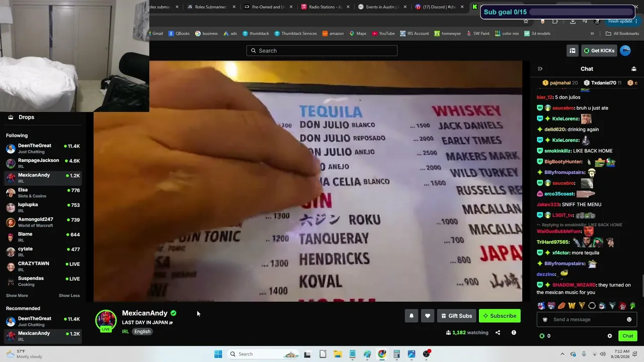
Task: Click the browser Finish update button
Action: [623, 21]
